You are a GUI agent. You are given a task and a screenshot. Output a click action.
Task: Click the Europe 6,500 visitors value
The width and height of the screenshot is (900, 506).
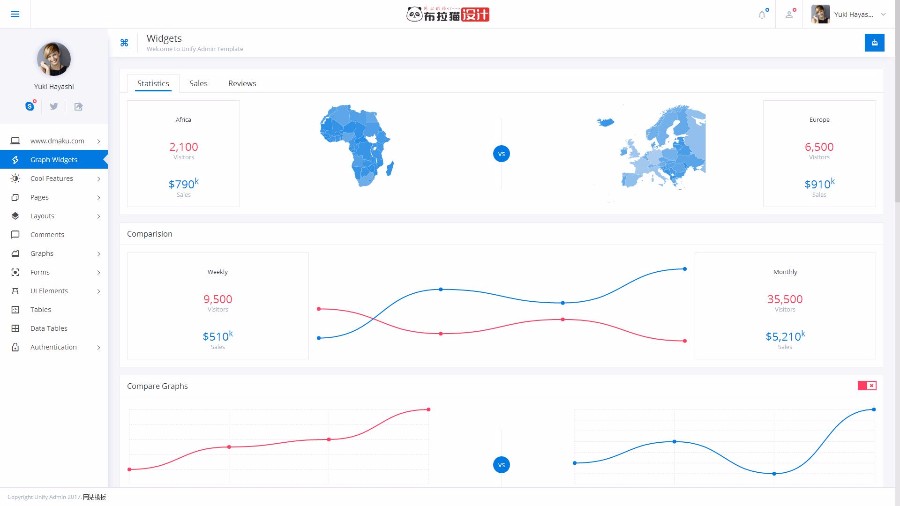[x=819, y=147]
